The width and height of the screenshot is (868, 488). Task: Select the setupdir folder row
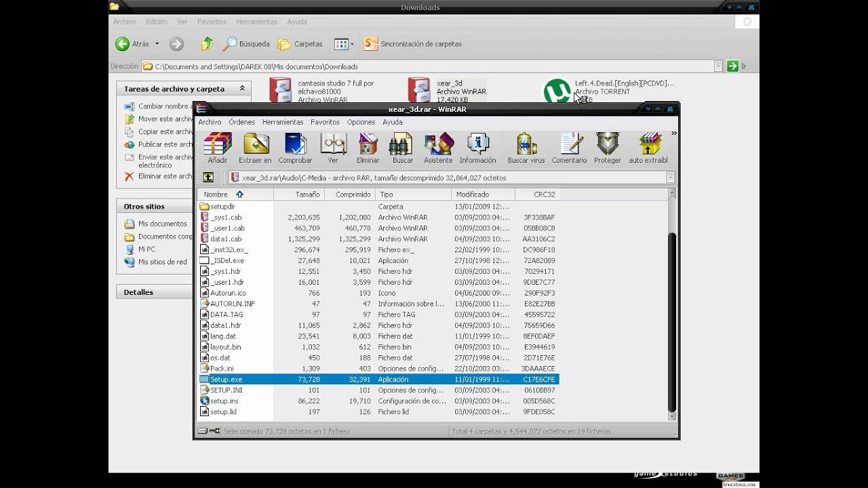pos(378,206)
